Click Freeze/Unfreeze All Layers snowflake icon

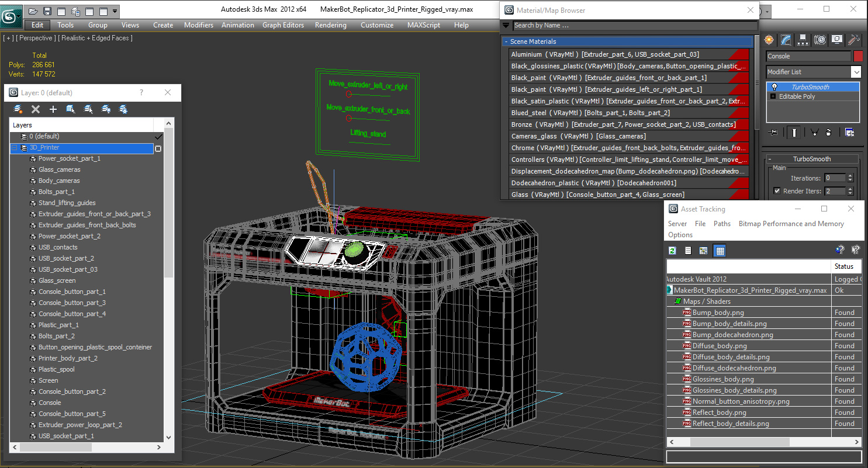point(123,109)
